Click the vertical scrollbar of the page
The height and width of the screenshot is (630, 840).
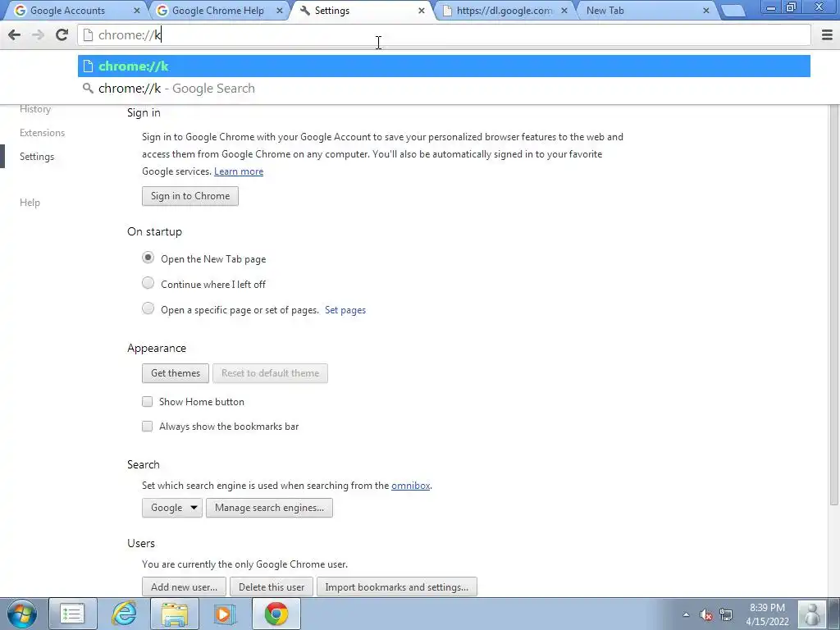(x=833, y=305)
